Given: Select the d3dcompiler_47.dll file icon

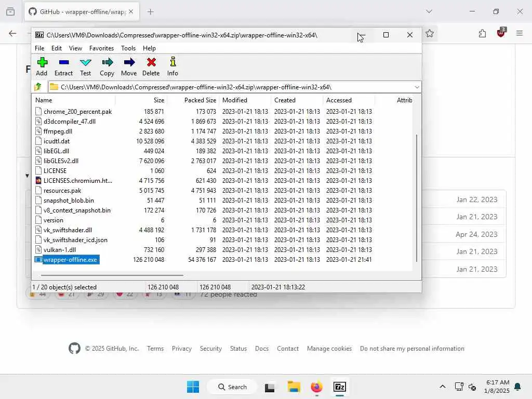Looking at the screenshot, I should pyautogui.click(x=38, y=122).
